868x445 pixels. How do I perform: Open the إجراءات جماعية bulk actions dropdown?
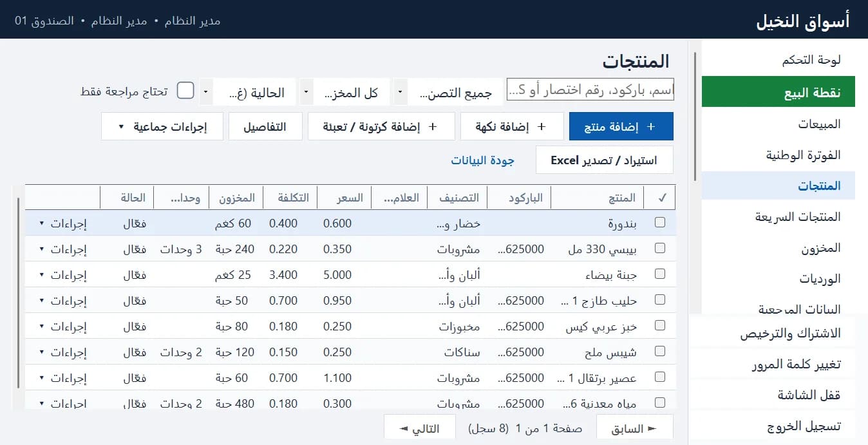pyautogui.click(x=162, y=126)
